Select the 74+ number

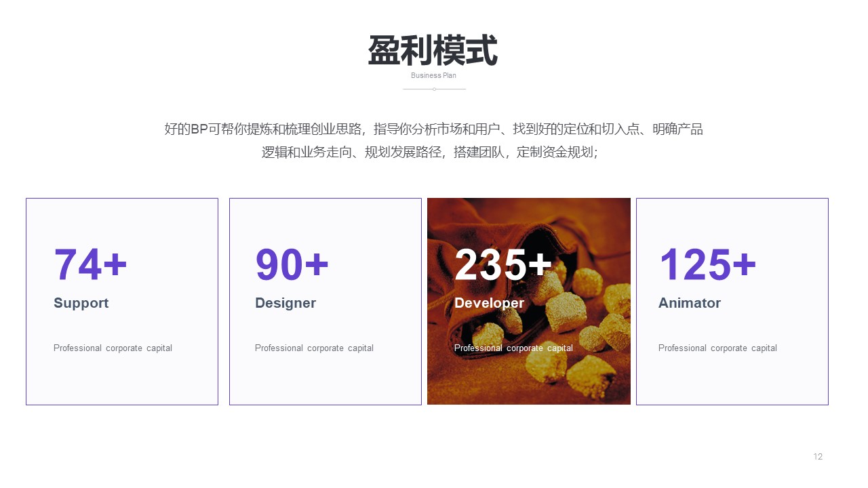click(x=91, y=264)
